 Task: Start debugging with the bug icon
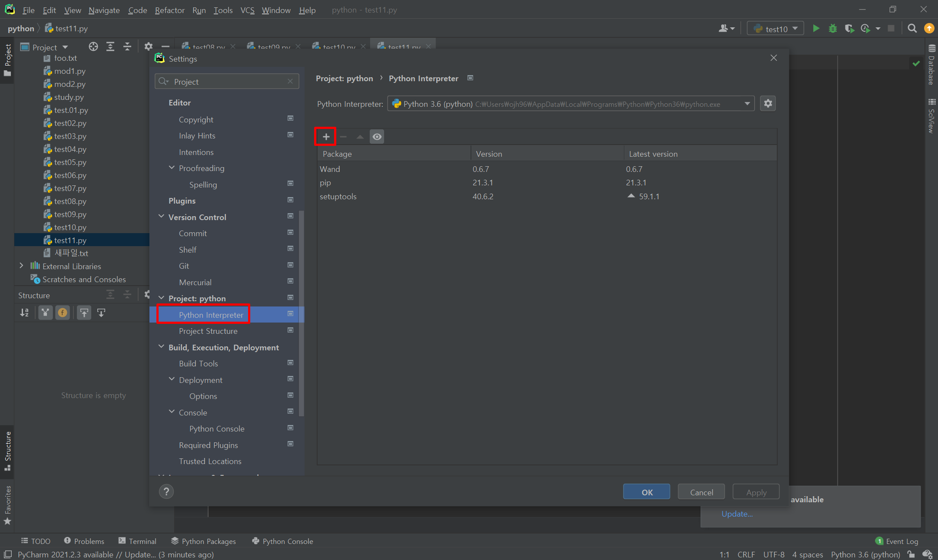[x=832, y=29]
